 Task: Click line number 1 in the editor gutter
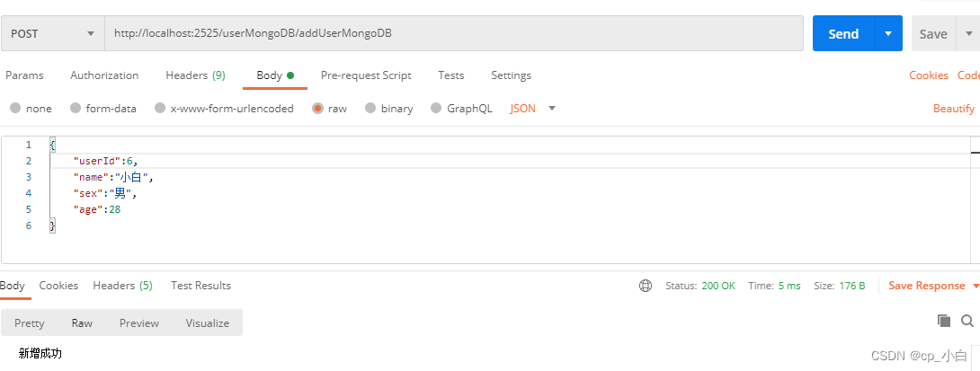pos(28,145)
